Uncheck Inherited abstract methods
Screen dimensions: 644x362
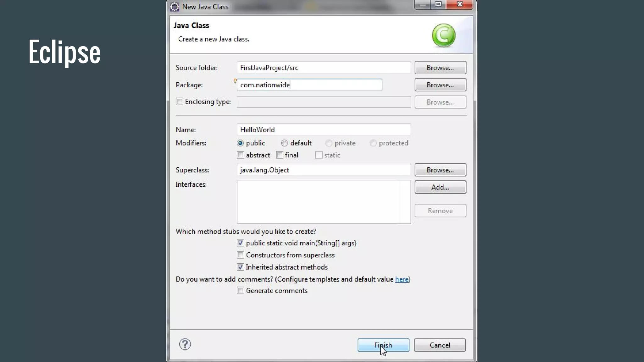pyautogui.click(x=241, y=267)
